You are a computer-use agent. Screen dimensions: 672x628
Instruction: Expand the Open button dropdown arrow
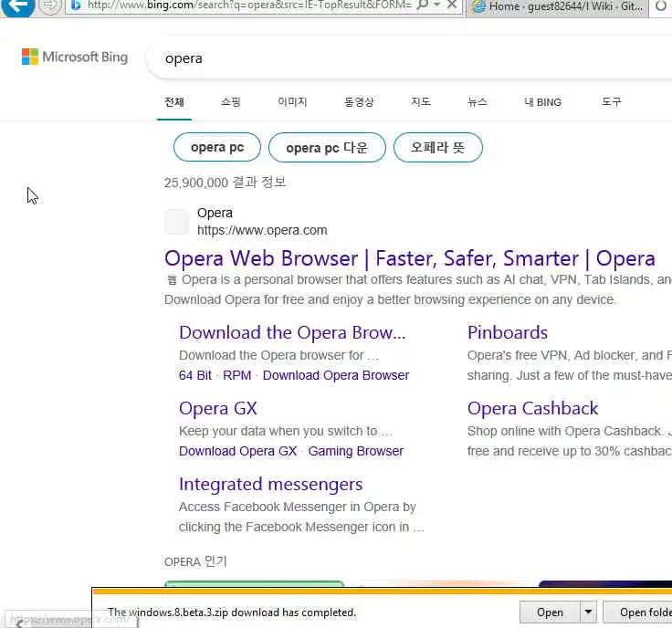588,612
